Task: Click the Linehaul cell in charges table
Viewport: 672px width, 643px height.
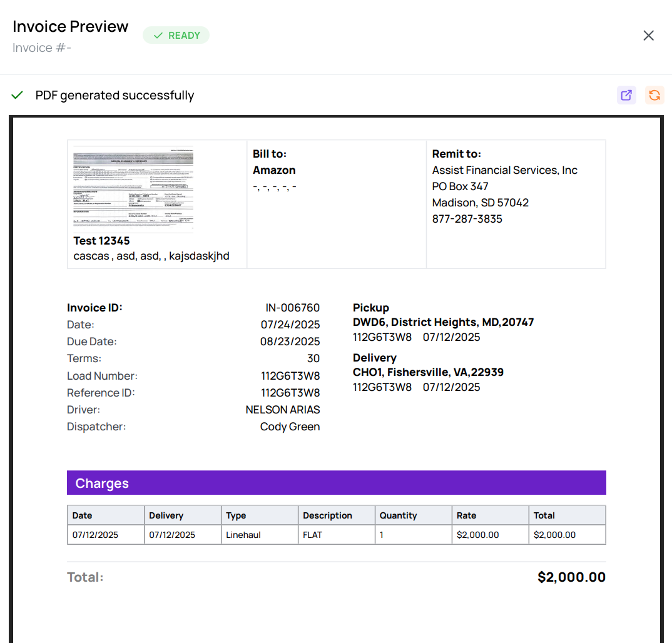Action: coord(243,535)
